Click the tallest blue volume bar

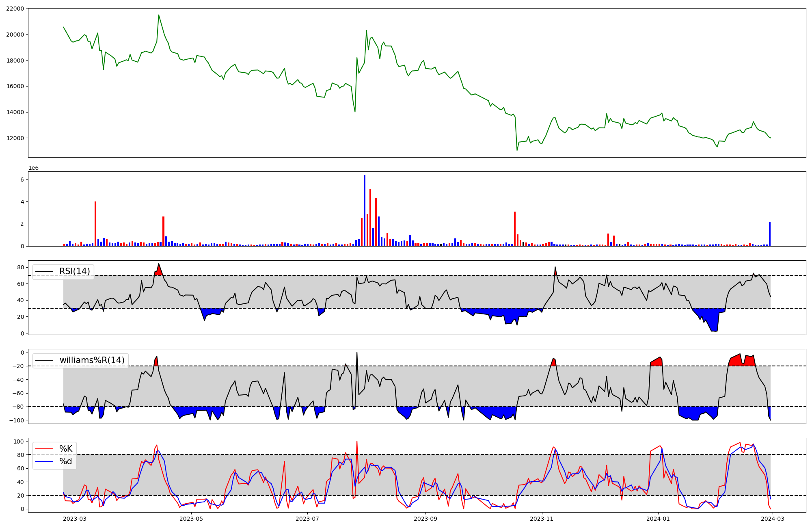pos(365,211)
